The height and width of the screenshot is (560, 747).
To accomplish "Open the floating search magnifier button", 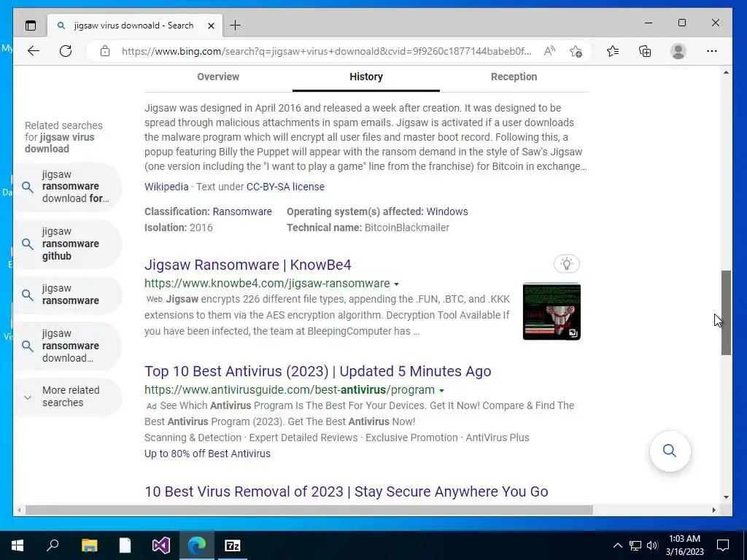I will point(670,451).
